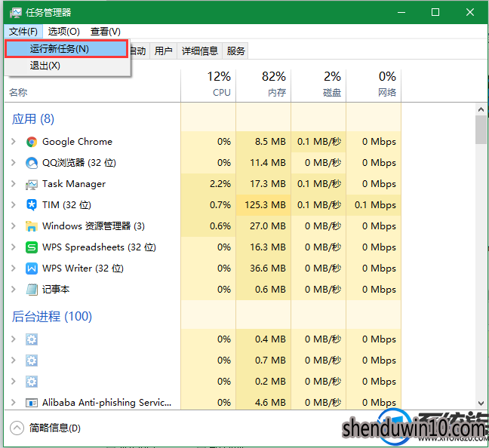
Task: Maximize the Task Manager window
Action: (435, 12)
